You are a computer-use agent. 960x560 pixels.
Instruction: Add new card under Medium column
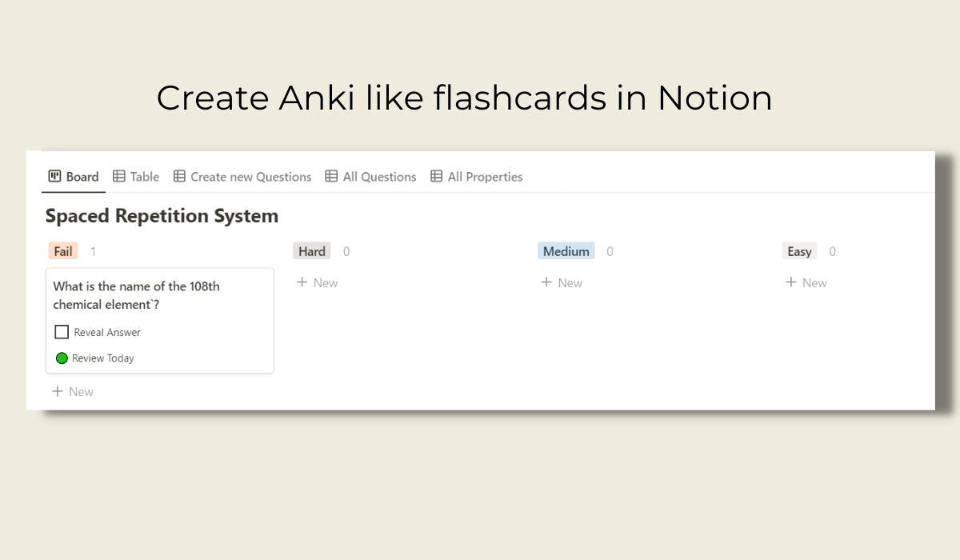pyautogui.click(x=562, y=282)
